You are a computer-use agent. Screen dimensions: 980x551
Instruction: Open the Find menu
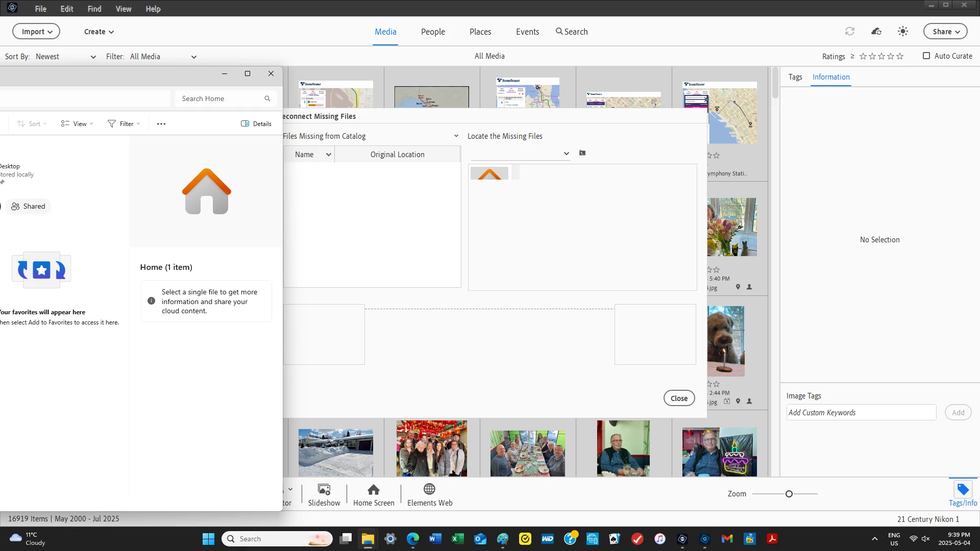(x=94, y=9)
